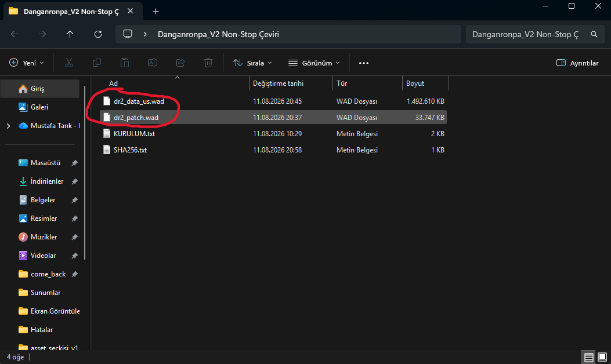611x364 pixels.
Task: Click the sidebar vertical scrollbar
Action: coord(85,173)
